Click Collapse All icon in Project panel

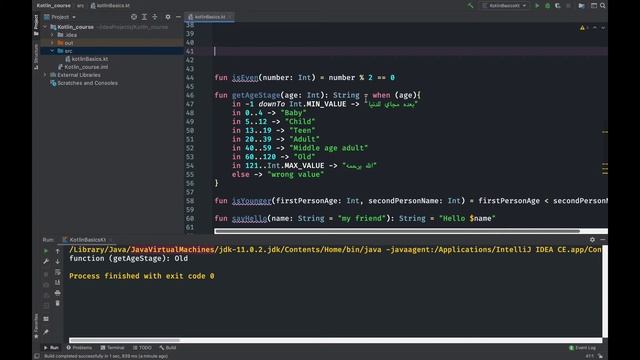155,17
